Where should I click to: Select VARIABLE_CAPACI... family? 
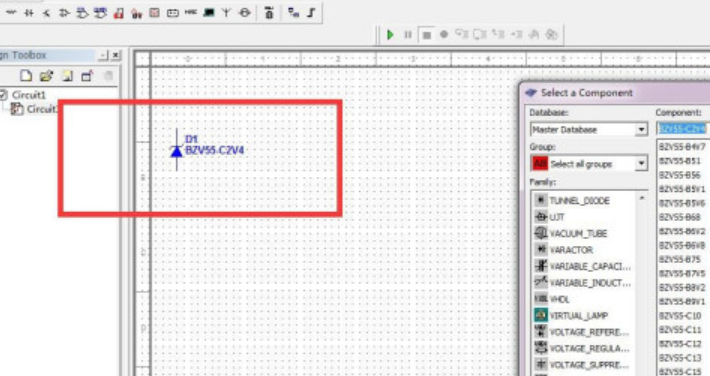click(590, 266)
